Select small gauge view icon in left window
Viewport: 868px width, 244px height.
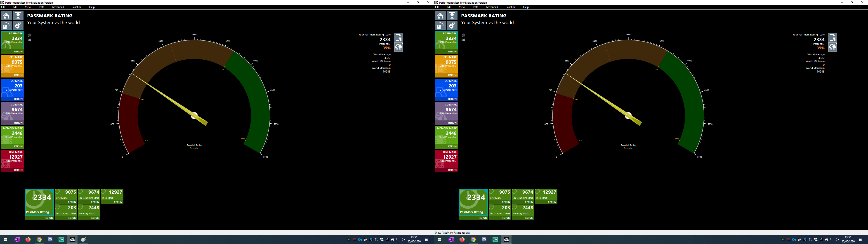[29, 35]
